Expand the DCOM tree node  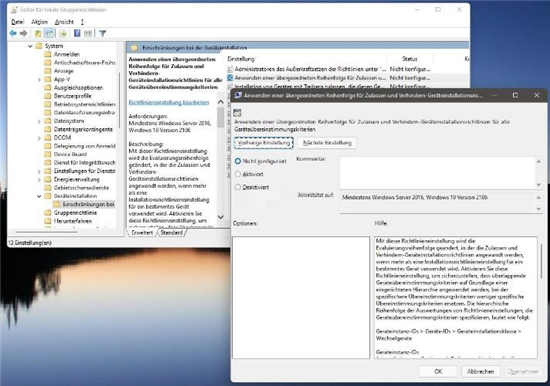[x=39, y=138]
